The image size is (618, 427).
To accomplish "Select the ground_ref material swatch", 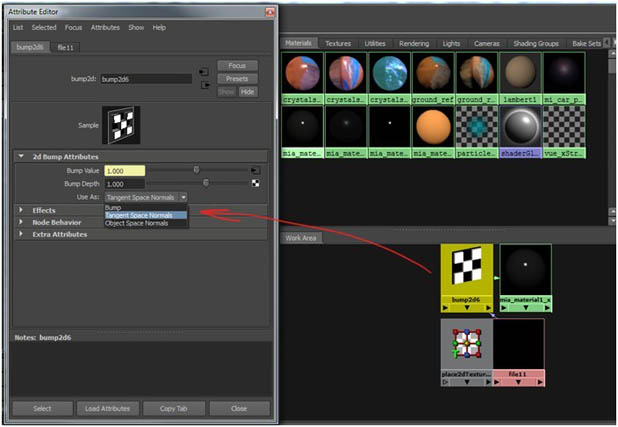I will pyautogui.click(x=433, y=74).
